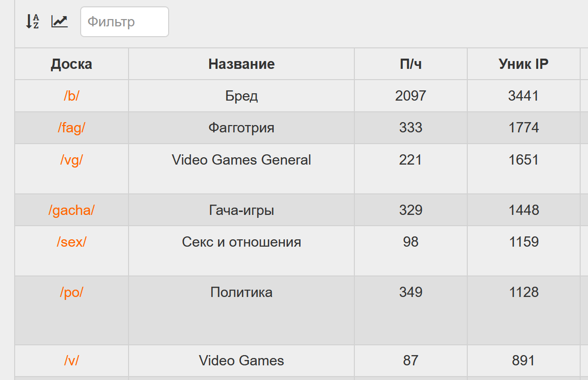588x380 pixels.
Task: Click the Гача-игры name cell
Action: pyautogui.click(x=241, y=210)
